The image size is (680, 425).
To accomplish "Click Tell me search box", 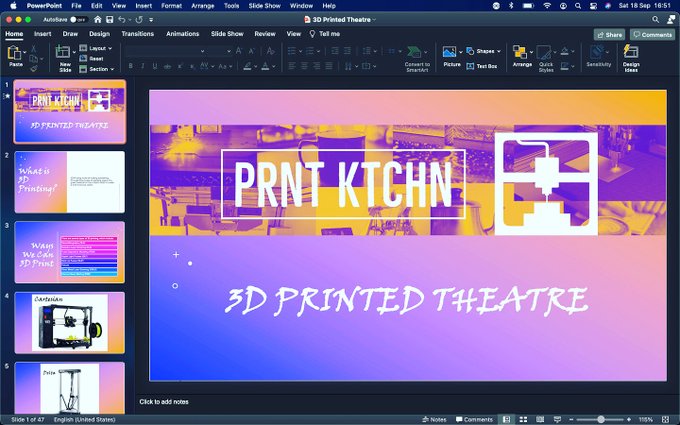I will coord(324,34).
